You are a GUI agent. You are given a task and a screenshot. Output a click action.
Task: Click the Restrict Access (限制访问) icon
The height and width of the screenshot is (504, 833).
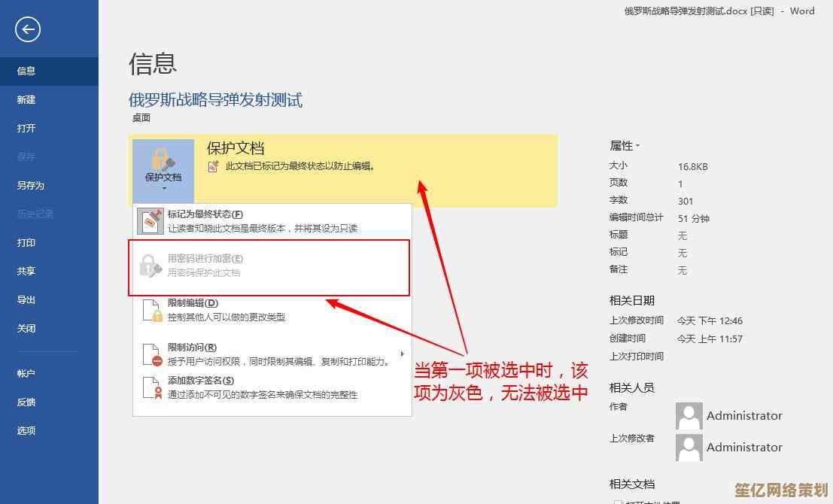[152, 354]
